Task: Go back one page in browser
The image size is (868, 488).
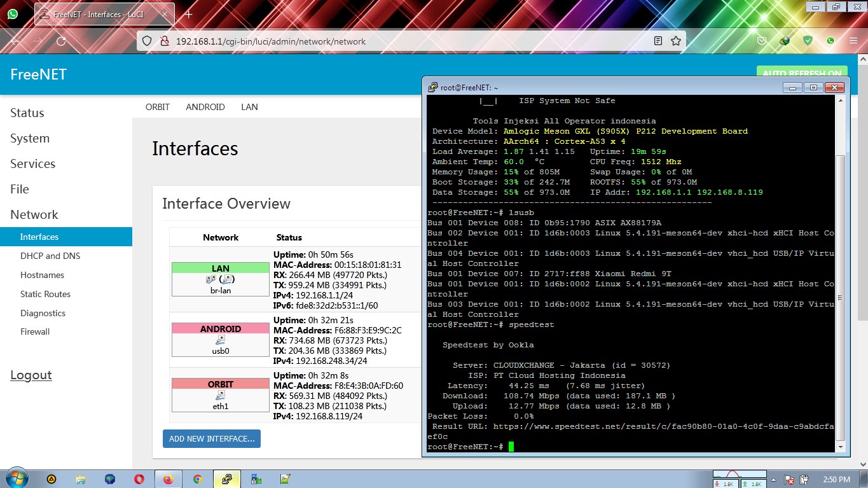Action: [16, 41]
